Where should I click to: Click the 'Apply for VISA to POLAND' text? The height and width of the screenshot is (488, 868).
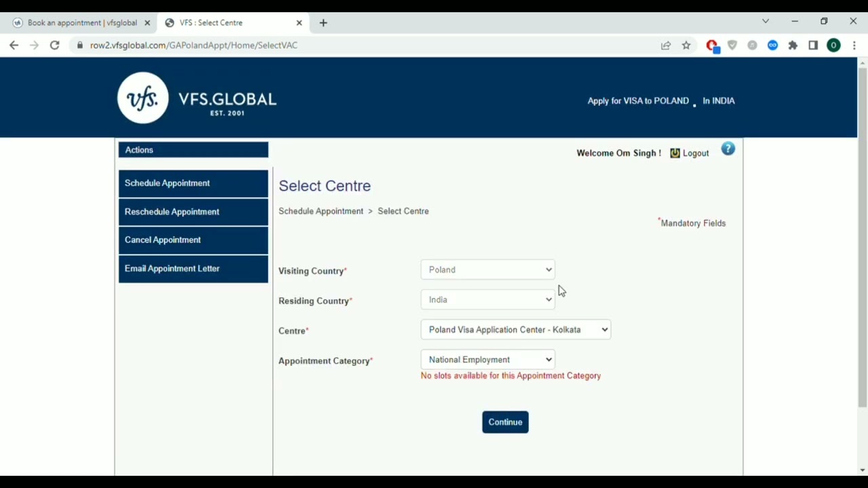[x=638, y=100]
